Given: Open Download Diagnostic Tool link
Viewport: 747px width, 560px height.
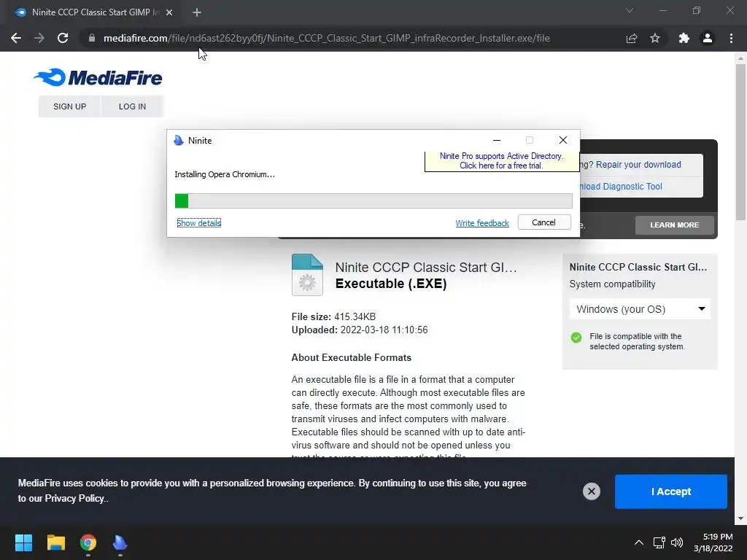Looking at the screenshot, I should point(620,187).
